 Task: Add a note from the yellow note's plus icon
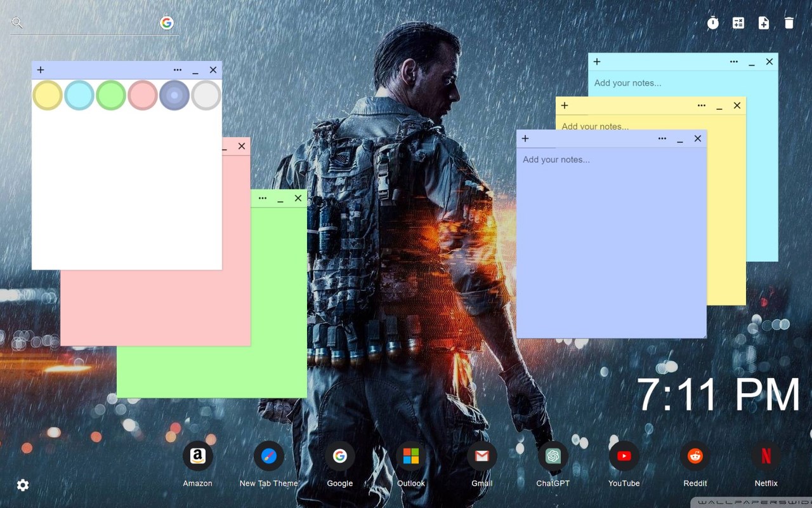click(x=565, y=105)
